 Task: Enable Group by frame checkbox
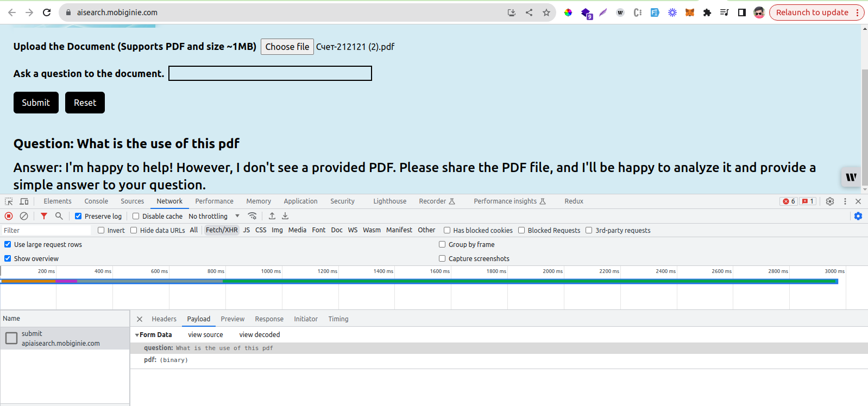[x=442, y=245]
